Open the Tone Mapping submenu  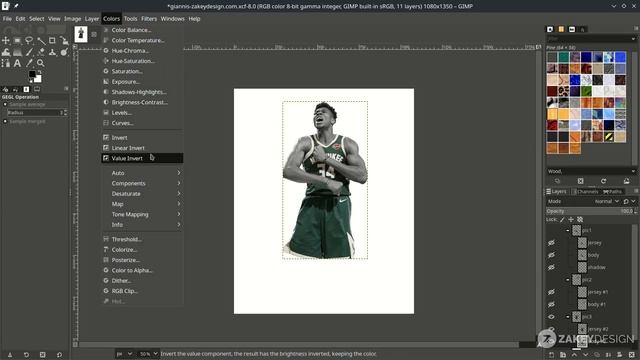(x=142, y=214)
